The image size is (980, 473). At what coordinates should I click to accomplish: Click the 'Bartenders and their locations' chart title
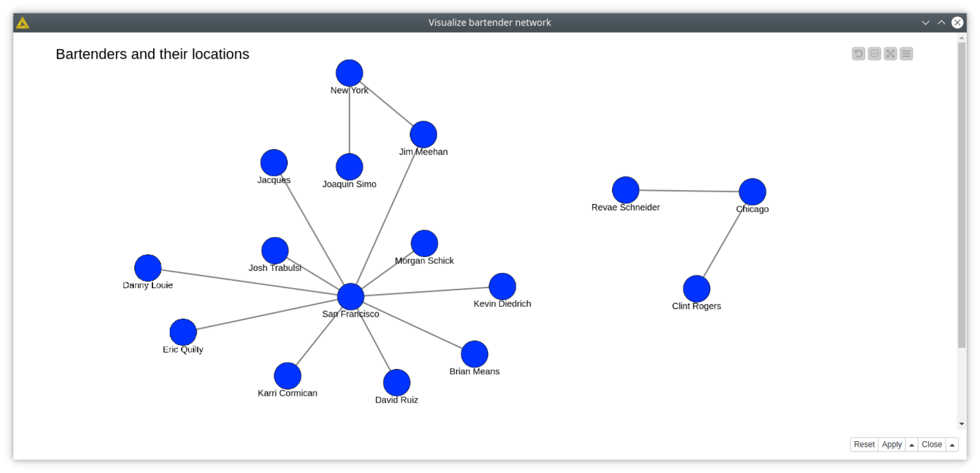pyautogui.click(x=152, y=54)
